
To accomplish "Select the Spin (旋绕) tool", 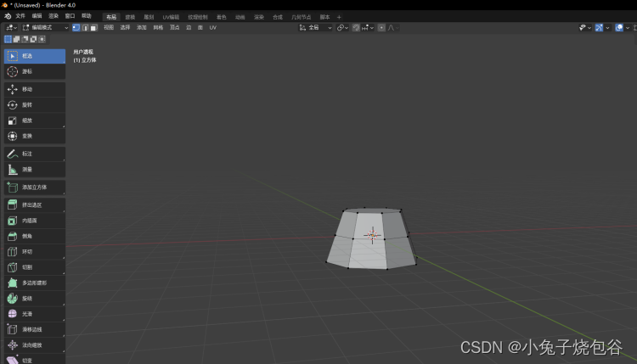I will [x=35, y=299].
